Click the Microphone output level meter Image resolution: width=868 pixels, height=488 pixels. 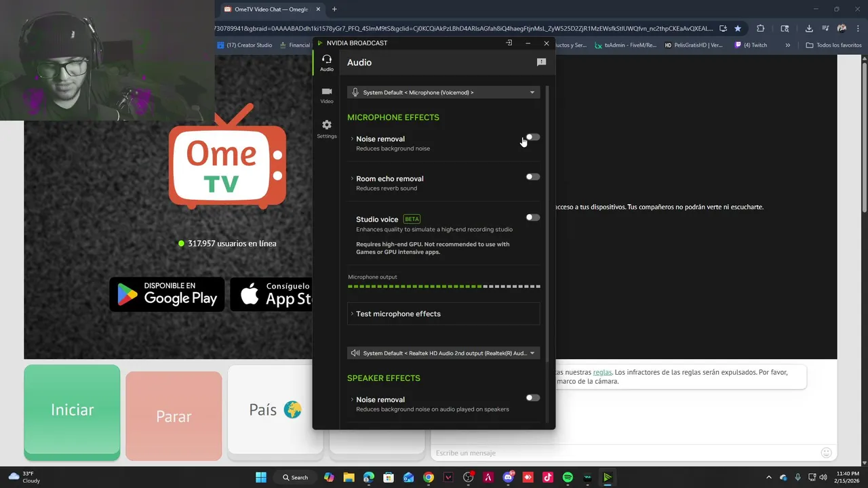443,287
